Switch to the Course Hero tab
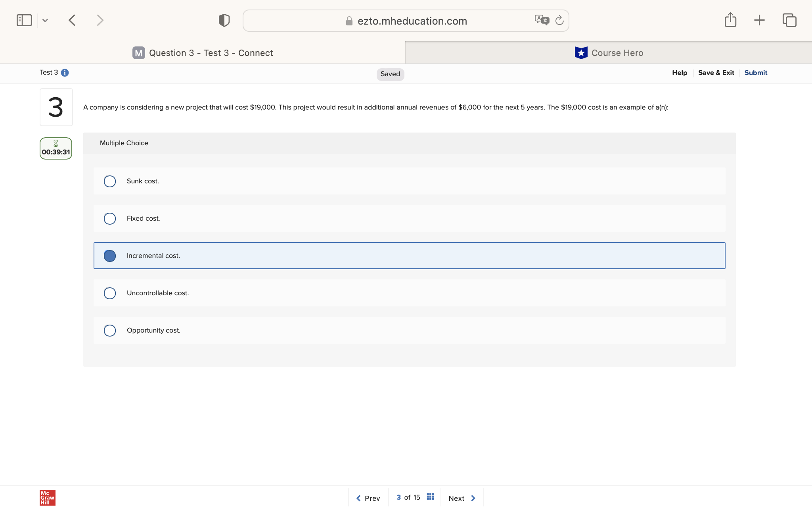Screen dimensions: 812x508 tap(609, 52)
